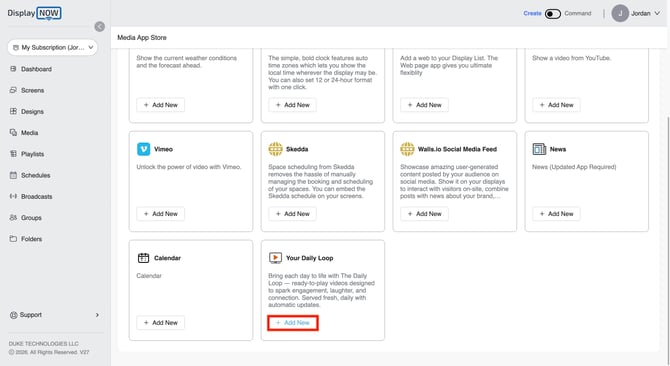Expand the Support submenu arrow
670x366 pixels.
click(x=97, y=315)
